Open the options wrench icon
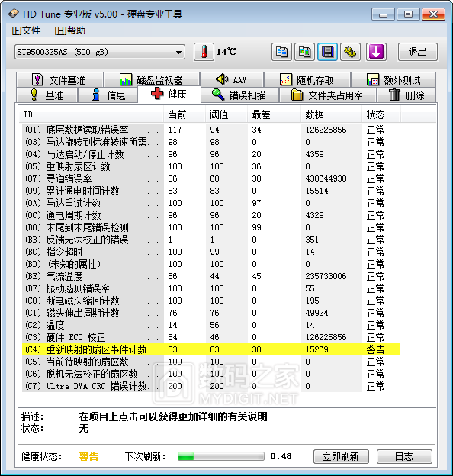 350,52
